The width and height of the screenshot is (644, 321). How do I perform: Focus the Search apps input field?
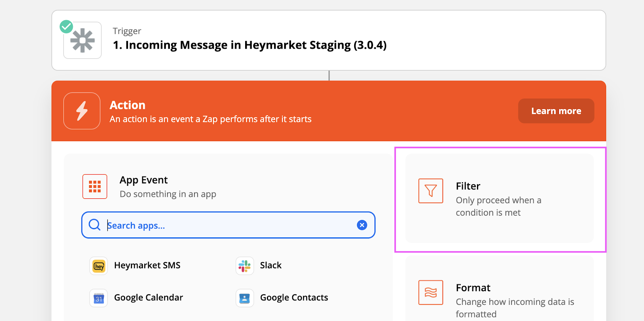[228, 225]
